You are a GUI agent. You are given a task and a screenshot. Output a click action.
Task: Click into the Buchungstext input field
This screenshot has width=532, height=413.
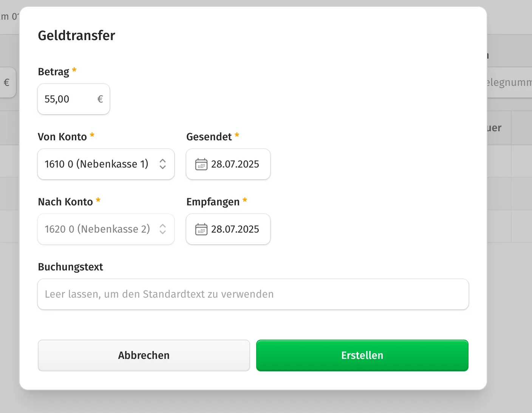(x=253, y=294)
